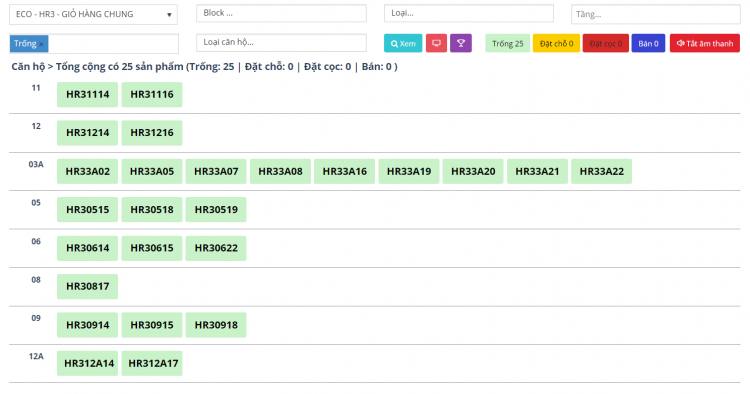
Task: Remove the Trống filter tag
Action: click(42, 44)
